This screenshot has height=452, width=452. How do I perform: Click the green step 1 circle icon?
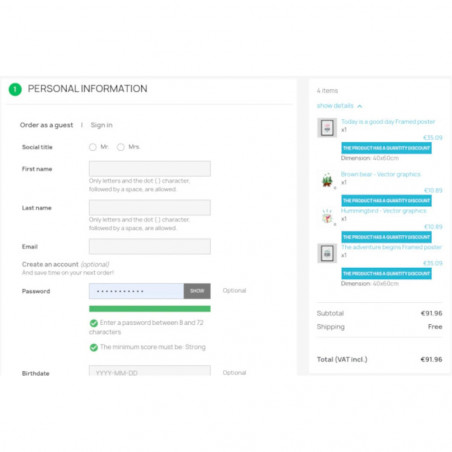[x=15, y=89]
